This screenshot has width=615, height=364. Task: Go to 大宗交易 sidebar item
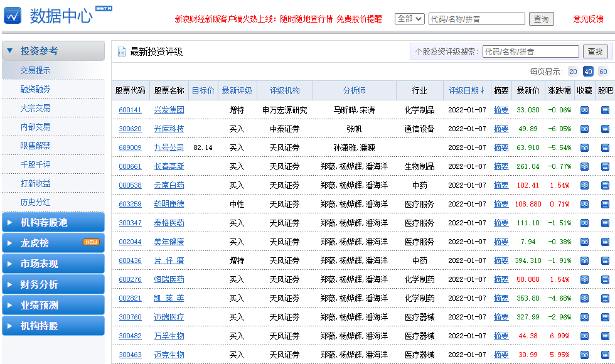tap(35, 108)
